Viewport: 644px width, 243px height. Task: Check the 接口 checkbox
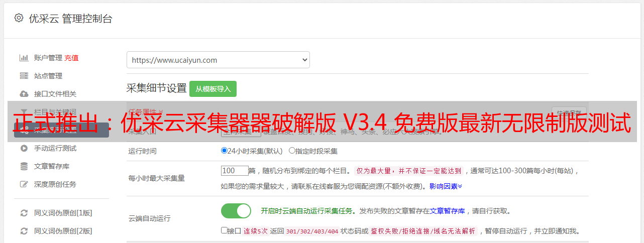(x=224, y=230)
